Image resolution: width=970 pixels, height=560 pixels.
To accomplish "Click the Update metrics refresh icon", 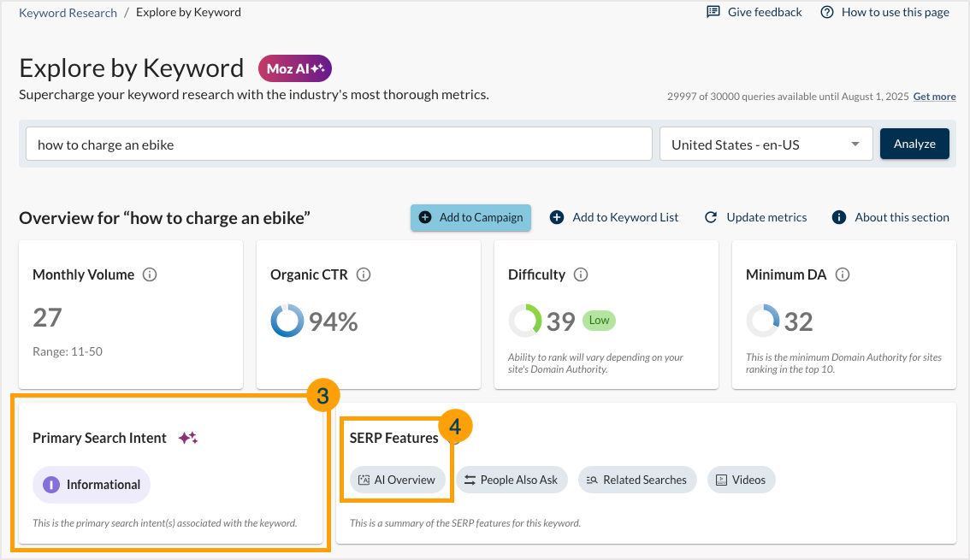I will pos(711,217).
